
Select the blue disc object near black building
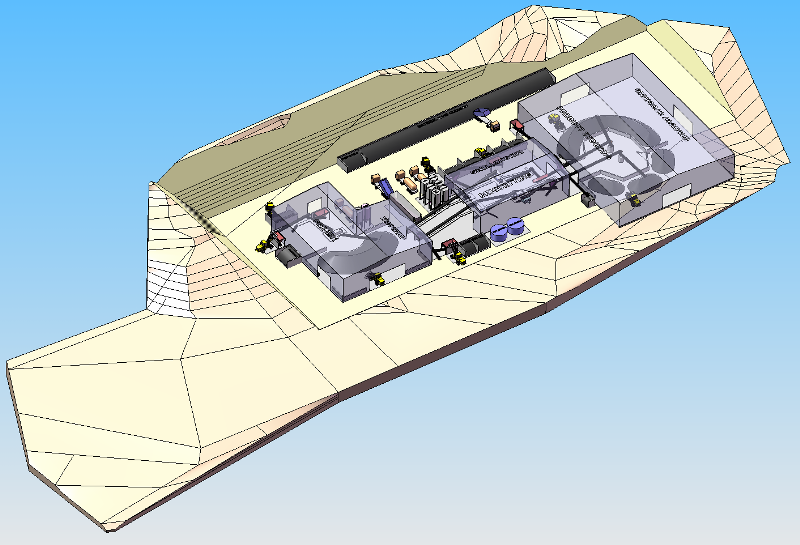click(x=482, y=113)
